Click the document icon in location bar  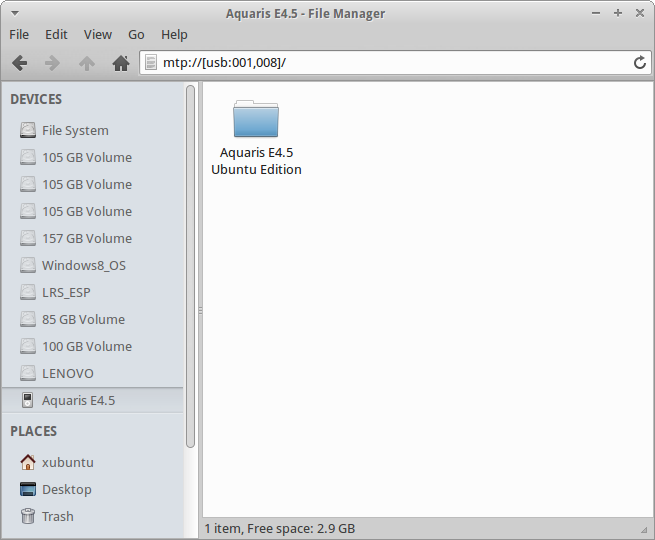point(151,63)
